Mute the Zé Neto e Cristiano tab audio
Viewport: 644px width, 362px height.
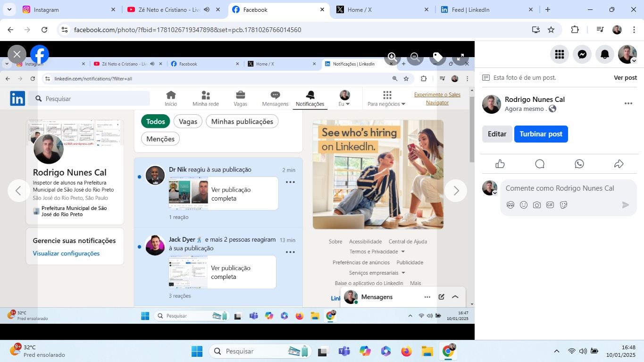point(207,9)
